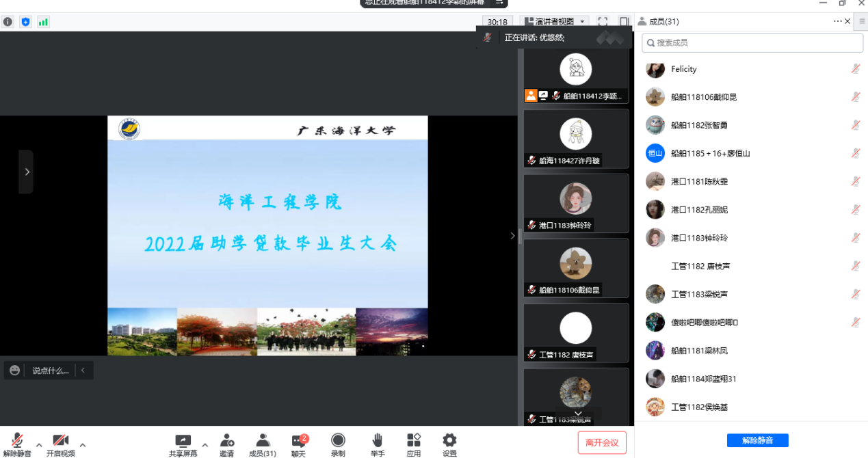This screenshot has height=458, width=868.
Task: Expand the left side panel chevron
Action: tap(26, 172)
